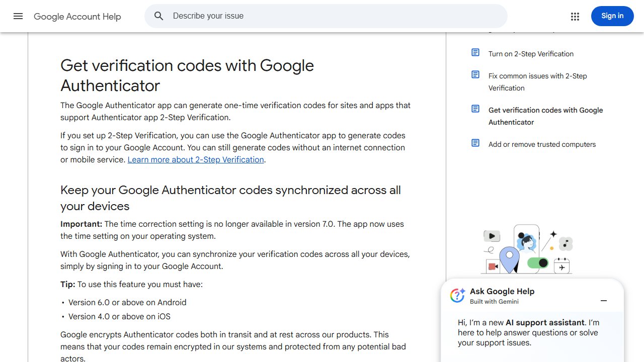Click the page title Get verification codes heading

pos(187,75)
